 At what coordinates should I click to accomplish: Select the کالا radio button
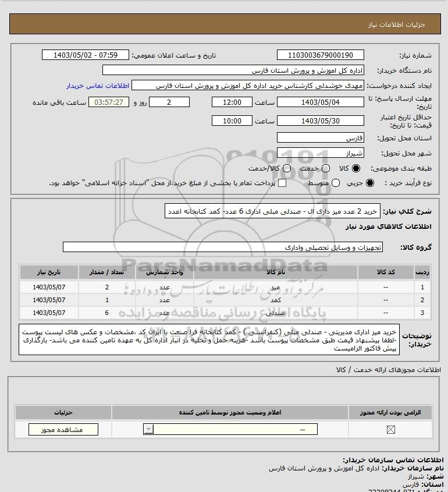(x=356, y=168)
